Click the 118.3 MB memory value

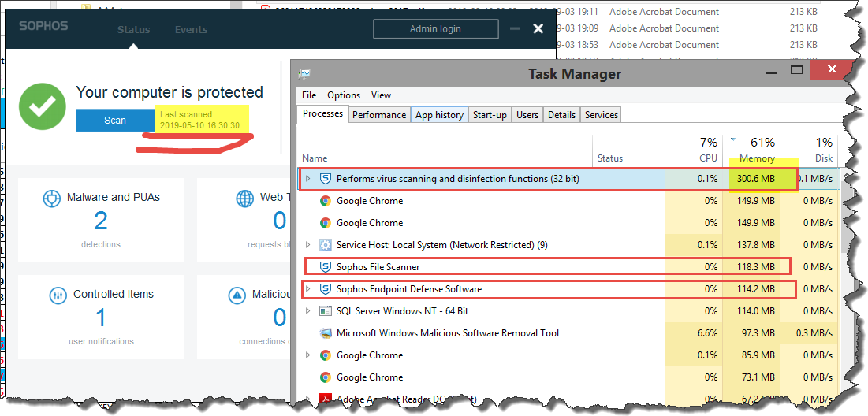[x=755, y=267]
